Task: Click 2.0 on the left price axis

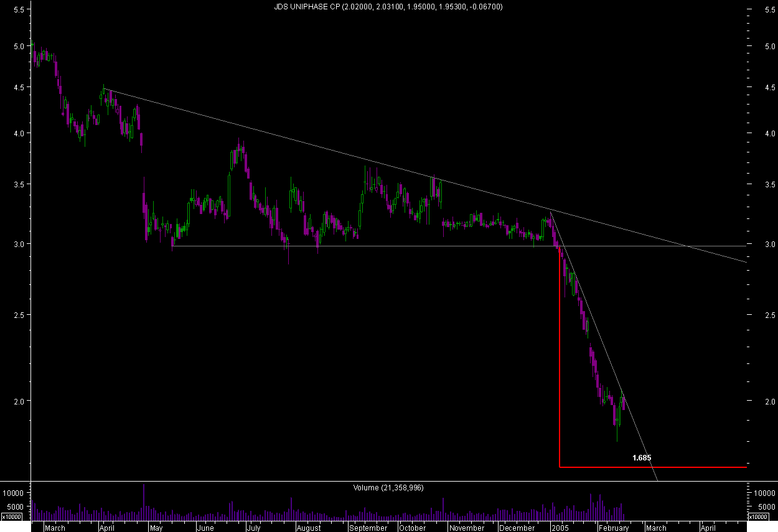Action: (x=18, y=401)
